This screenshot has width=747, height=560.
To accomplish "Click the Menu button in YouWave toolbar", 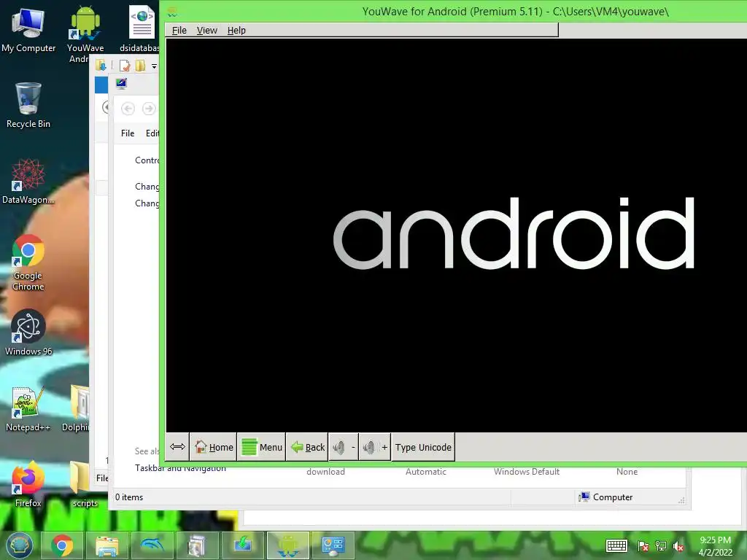I will 262,447.
